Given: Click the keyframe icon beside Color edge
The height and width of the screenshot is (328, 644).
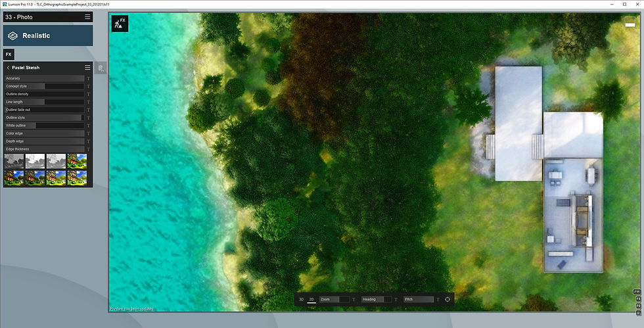Looking at the screenshot, I should [88, 133].
